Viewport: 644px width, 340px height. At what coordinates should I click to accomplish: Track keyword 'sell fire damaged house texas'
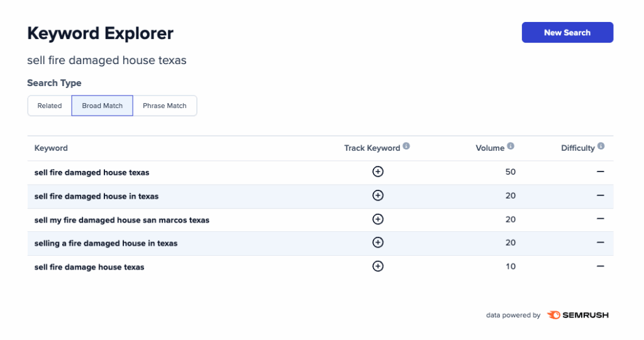coord(377,172)
